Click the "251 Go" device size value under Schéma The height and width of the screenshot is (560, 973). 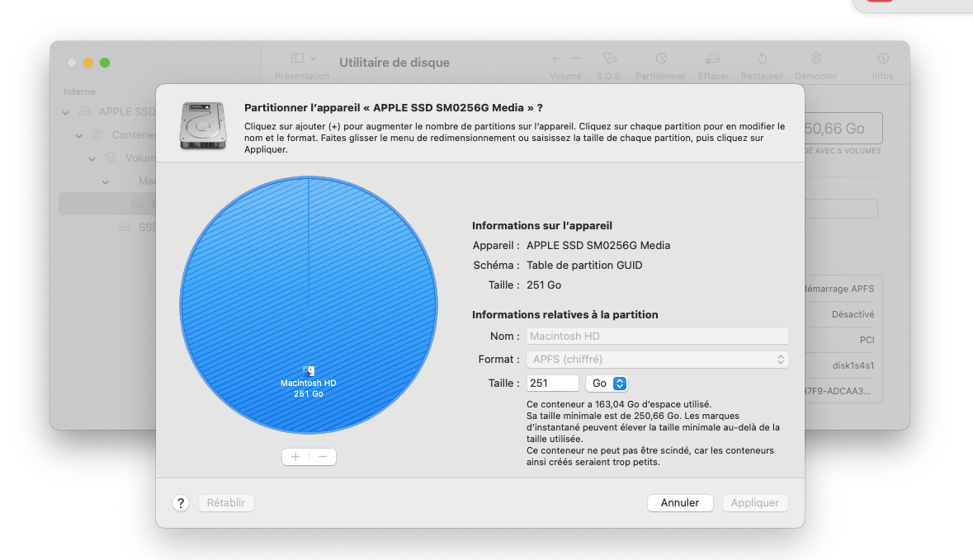pyautogui.click(x=544, y=285)
